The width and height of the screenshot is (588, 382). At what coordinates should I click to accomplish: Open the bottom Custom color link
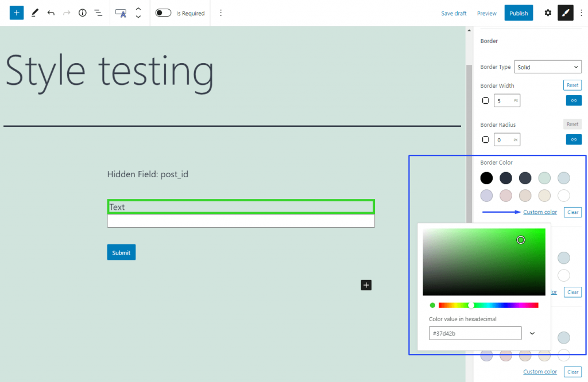point(540,372)
